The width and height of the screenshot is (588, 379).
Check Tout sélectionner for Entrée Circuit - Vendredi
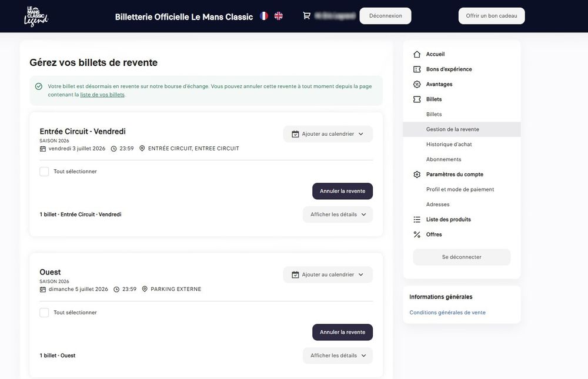[x=44, y=172]
